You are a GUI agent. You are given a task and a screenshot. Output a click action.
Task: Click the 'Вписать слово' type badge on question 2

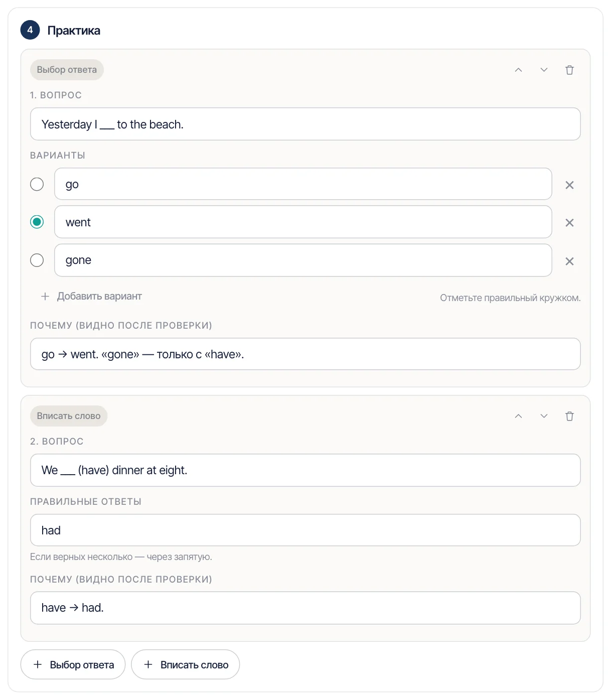point(69,416)
